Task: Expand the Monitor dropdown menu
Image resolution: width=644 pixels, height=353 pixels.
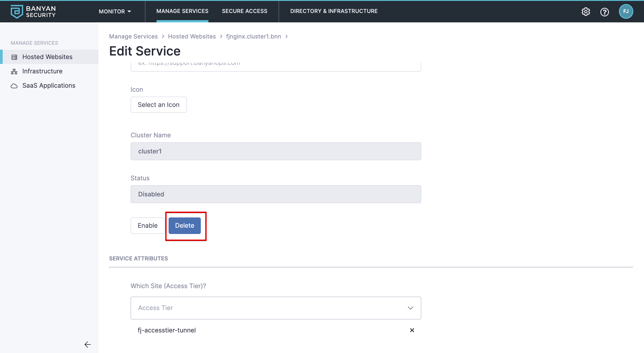Action: tap(115, 11)
